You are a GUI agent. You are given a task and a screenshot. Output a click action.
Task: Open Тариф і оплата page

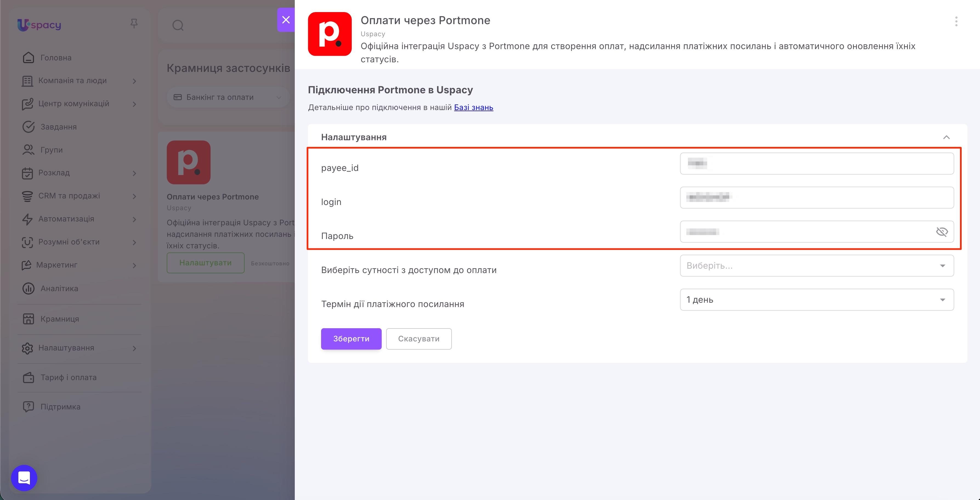coord(69,377)
